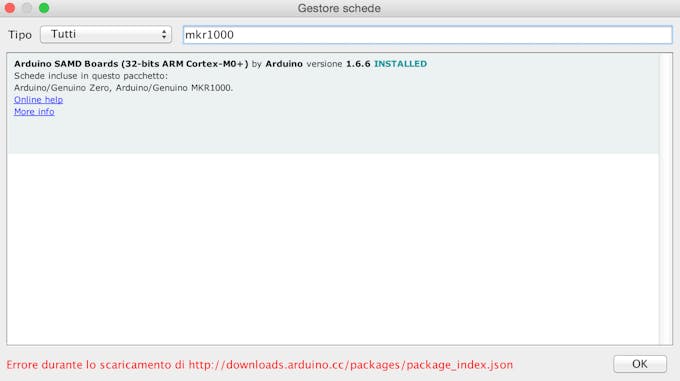The width and height of the screenshot is (680, 381).
Task: Click the green zoom window button
Action: point(44,8)
